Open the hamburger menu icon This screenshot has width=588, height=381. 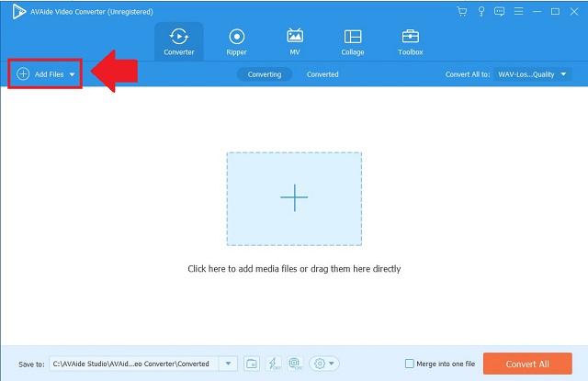click(x=518, y=12)
